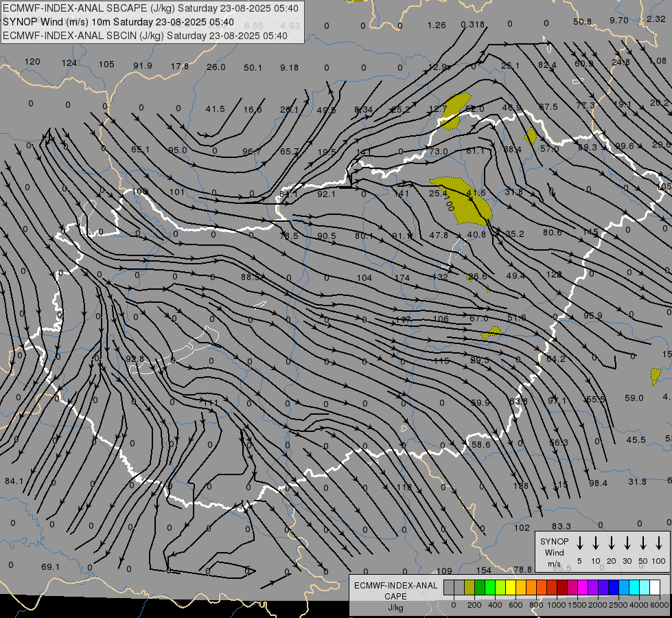This screenshot has height=618, width=672.
Task: Click the map value 2.32
Action: (656, 19)
